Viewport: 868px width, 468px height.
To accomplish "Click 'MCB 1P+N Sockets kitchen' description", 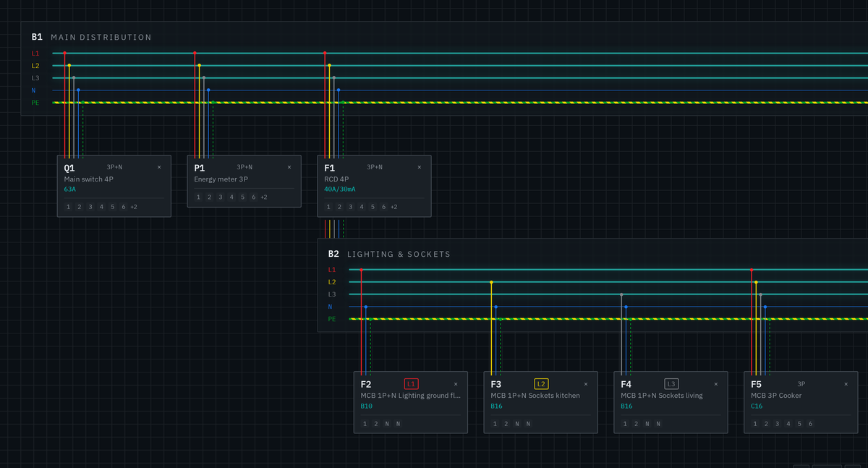I will 535,396.
